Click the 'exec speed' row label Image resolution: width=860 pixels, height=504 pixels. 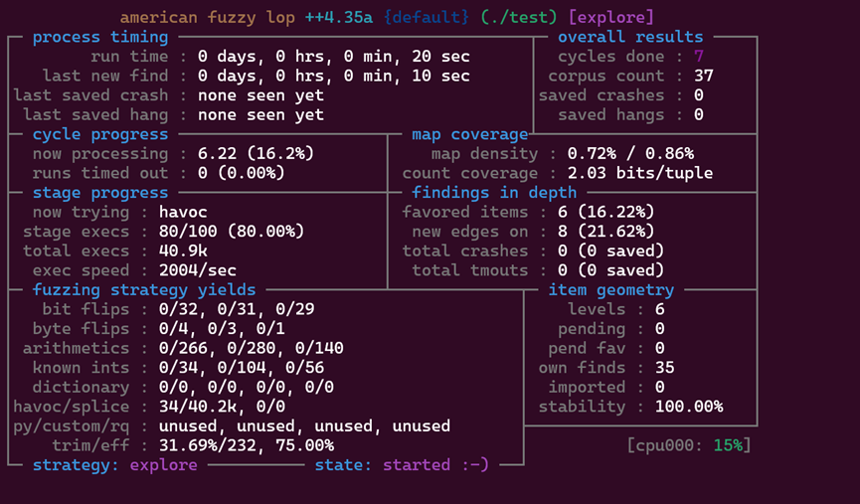(x=81, y=270)
